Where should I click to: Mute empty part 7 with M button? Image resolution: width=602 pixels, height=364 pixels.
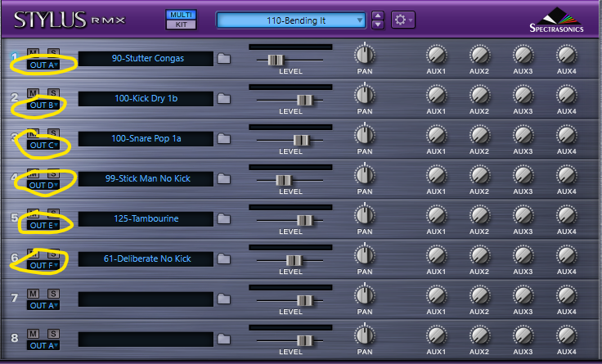[34, 292]
